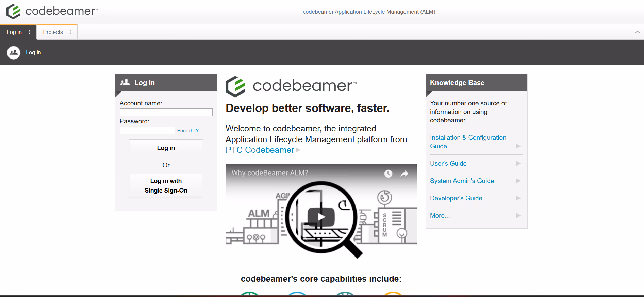Open the Log in tab options menu dots
The height and width of the screenshot is (297, 644).
tap(30, 32)
